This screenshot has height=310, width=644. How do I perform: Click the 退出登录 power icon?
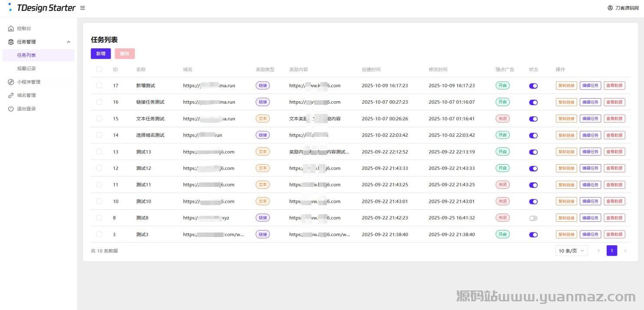click(x=11, y=109)
